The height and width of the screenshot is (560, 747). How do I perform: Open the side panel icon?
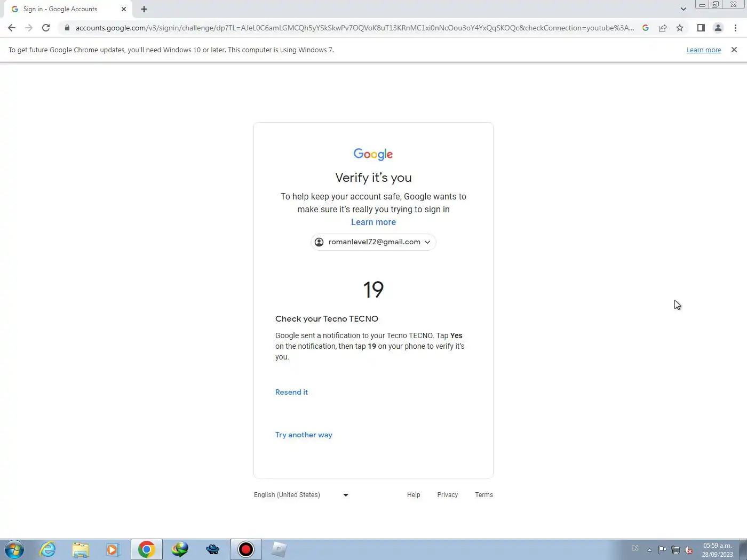pos(701,28)
